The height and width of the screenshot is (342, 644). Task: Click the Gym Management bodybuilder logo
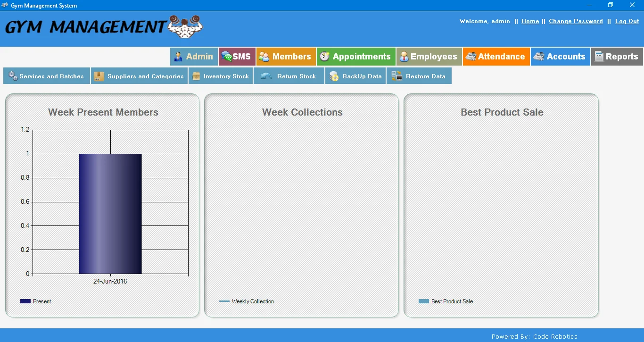pos(185,26)
